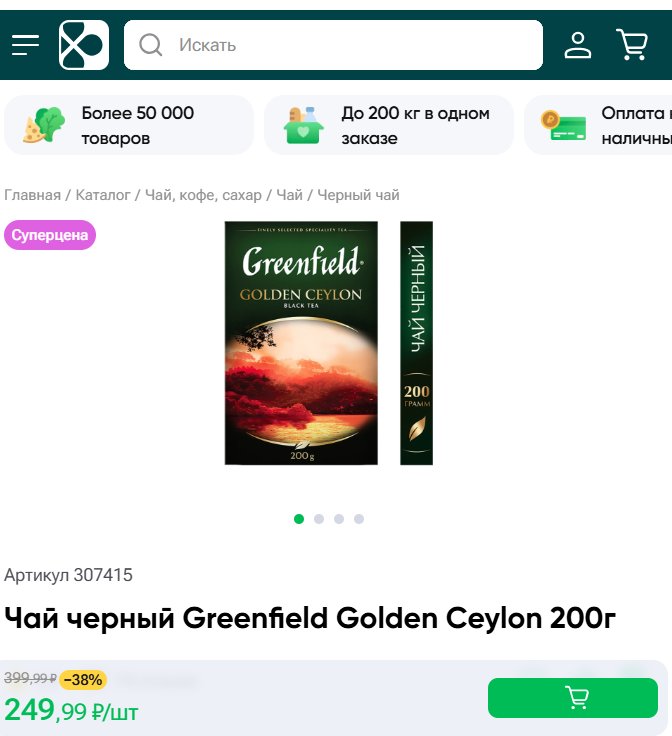
Task: Focus the Искать search field
Action: [333, 45]
